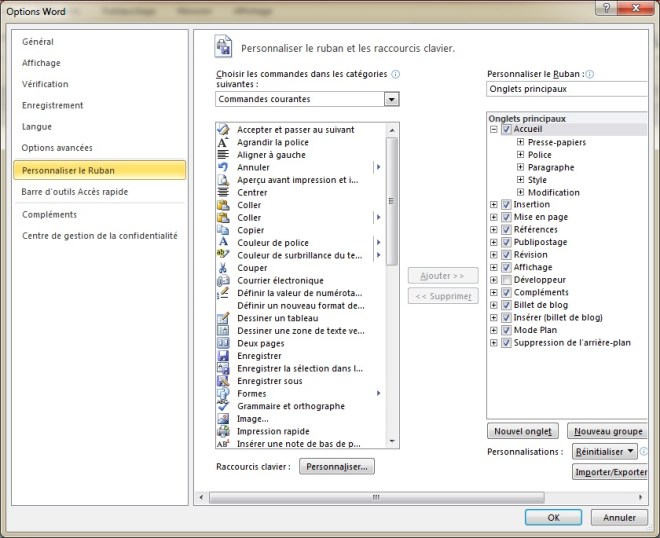Select the Couper scissors icon

(223, 268)
